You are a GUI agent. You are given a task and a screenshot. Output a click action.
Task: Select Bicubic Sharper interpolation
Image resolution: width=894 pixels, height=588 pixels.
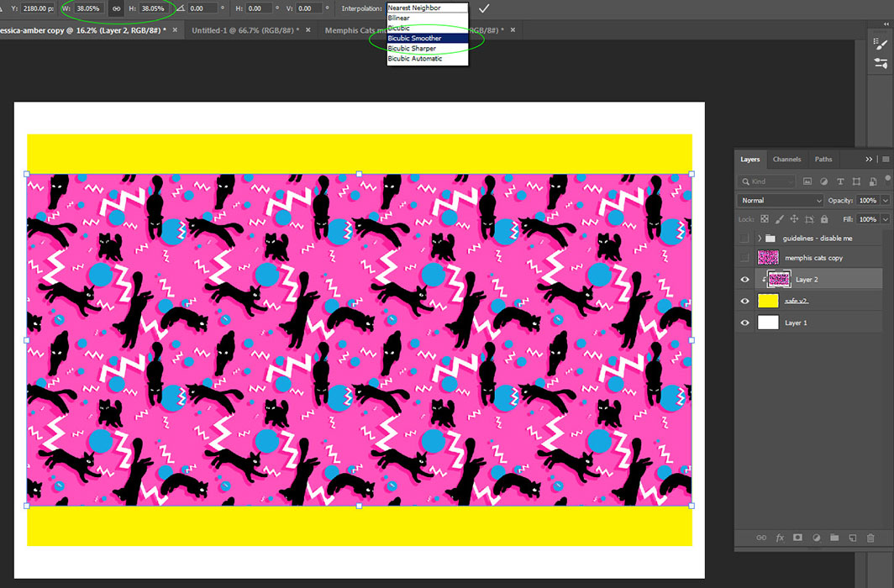(x=428, y=49)
